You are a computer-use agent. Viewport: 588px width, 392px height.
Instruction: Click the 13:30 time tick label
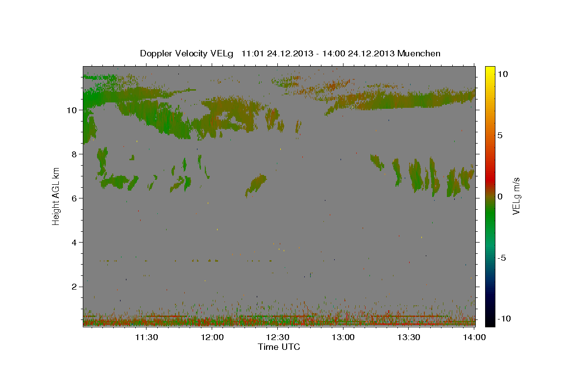coord(409,337)
